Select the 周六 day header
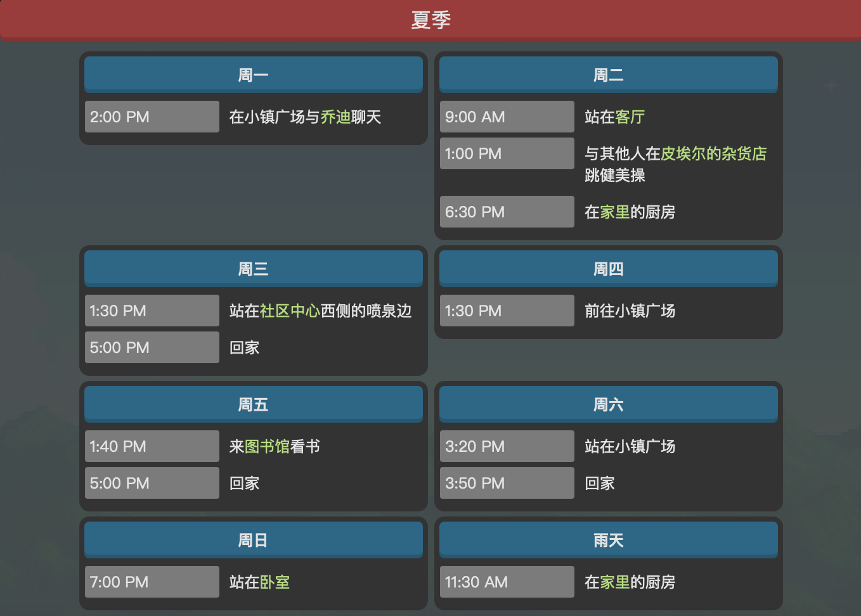Screen dimensions: 861x616 pos(609,404)
